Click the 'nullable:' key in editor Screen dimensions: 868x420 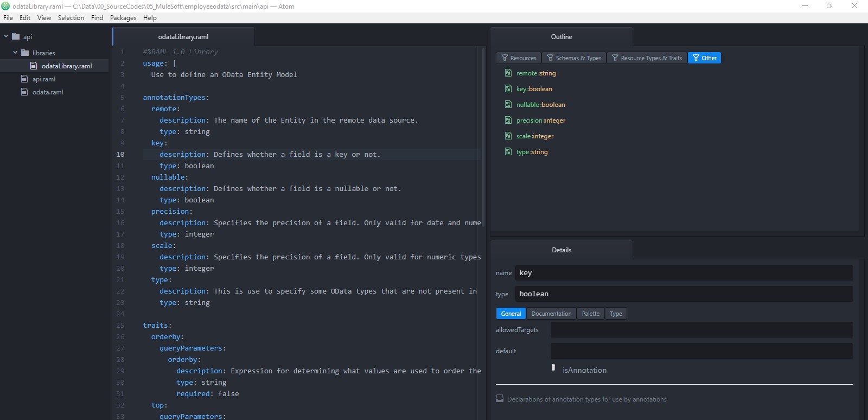(169, 177)
